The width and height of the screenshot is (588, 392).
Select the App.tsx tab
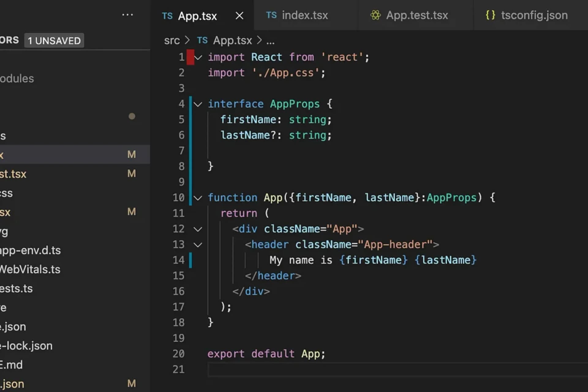[198, 16]
